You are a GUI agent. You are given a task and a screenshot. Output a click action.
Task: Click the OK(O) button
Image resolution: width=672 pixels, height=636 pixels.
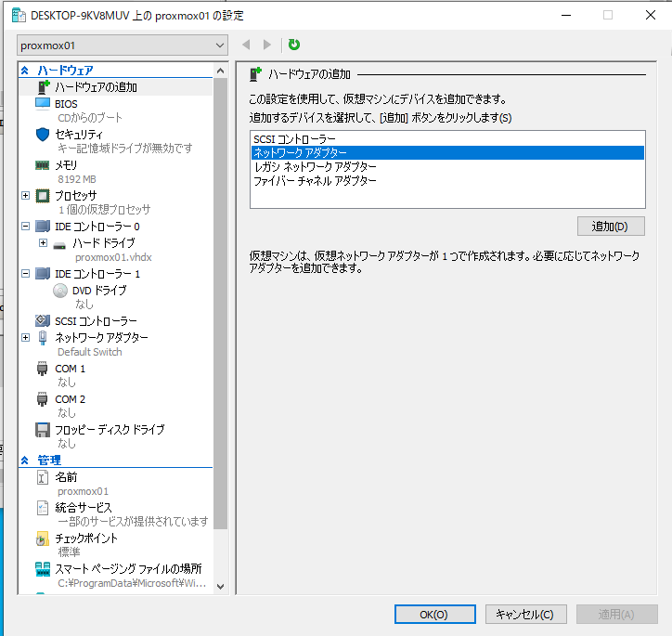pyautogui.click(x=434, y=615)
